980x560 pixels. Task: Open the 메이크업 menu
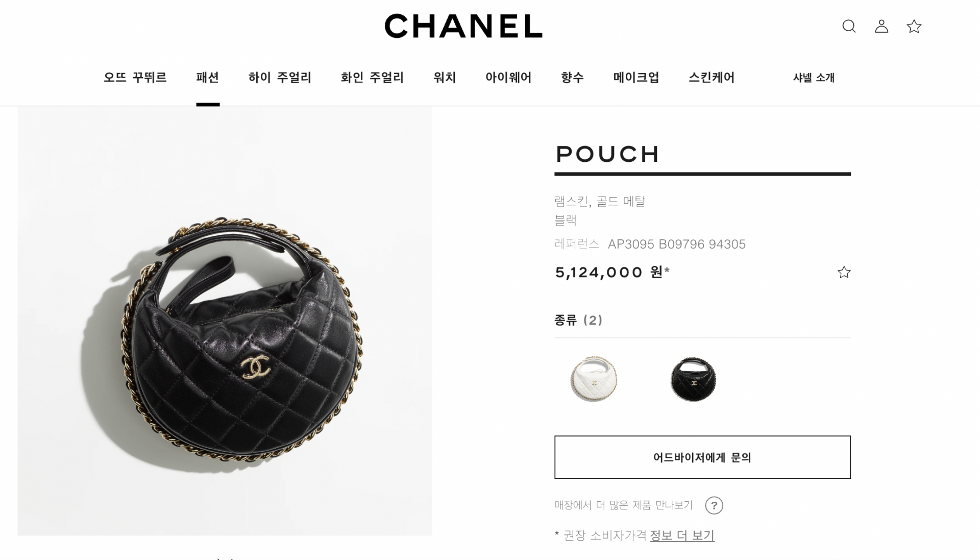click(x=636, y=77)
